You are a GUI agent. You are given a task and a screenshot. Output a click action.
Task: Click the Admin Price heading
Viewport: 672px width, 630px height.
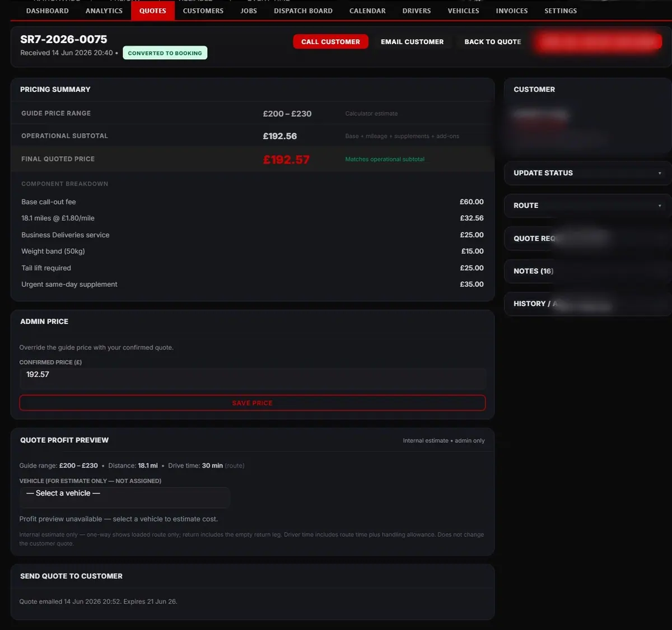[44, 321]
